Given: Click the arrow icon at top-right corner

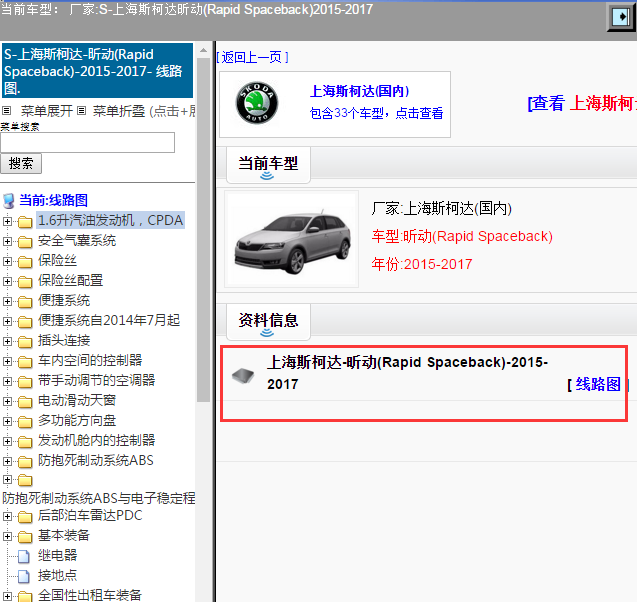Looking at the screenshot, I should (x=621, y=17).
